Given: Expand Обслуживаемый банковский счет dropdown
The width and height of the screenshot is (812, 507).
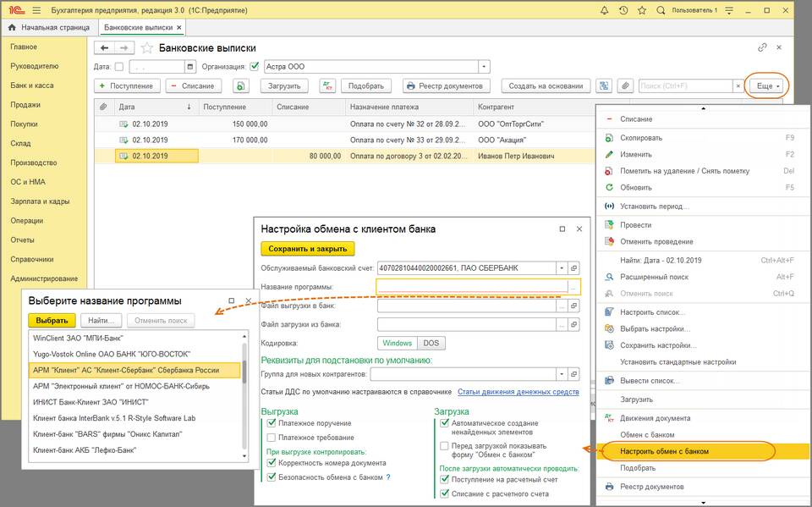Looking at the screenshot, I should click(x=562, y=268).
